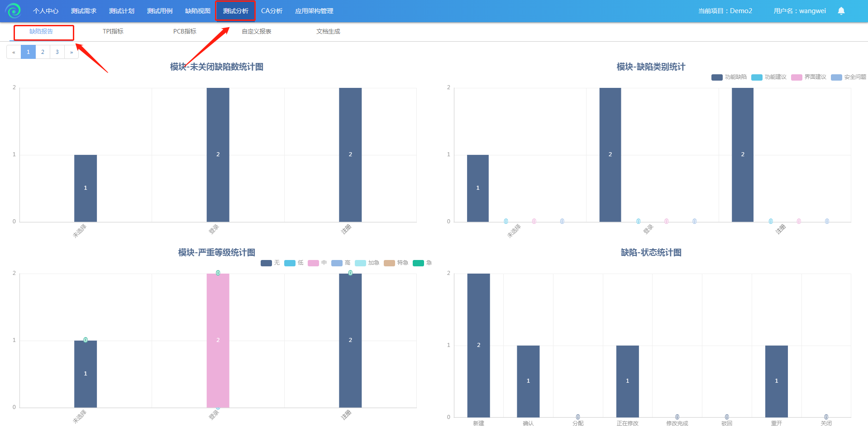Toggle the 中 severity legend item
This screenshot has height=438, width=868.
click(317, 263)
